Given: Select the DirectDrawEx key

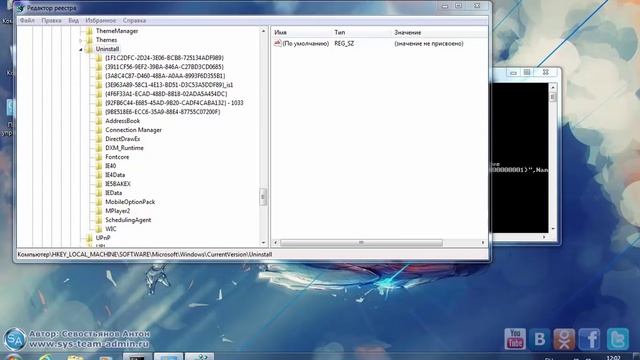Looking at the screenshot, I should click(122, 139).
